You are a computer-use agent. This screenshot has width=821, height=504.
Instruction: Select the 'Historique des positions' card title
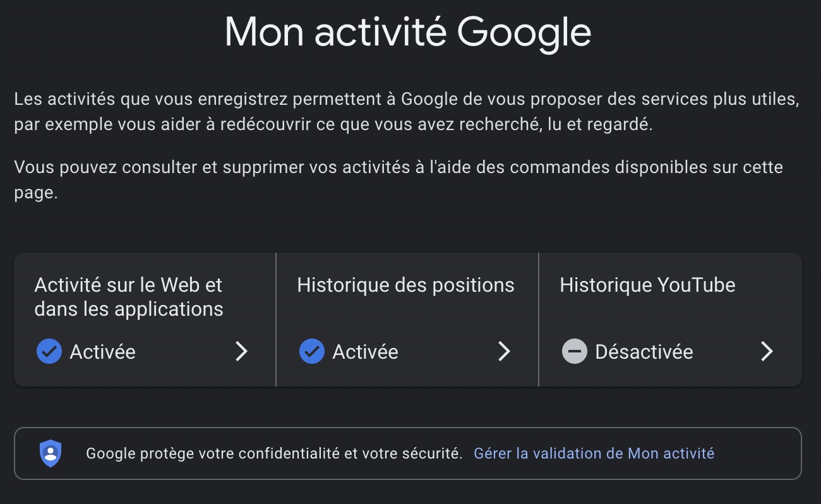[x=405, y=285]
